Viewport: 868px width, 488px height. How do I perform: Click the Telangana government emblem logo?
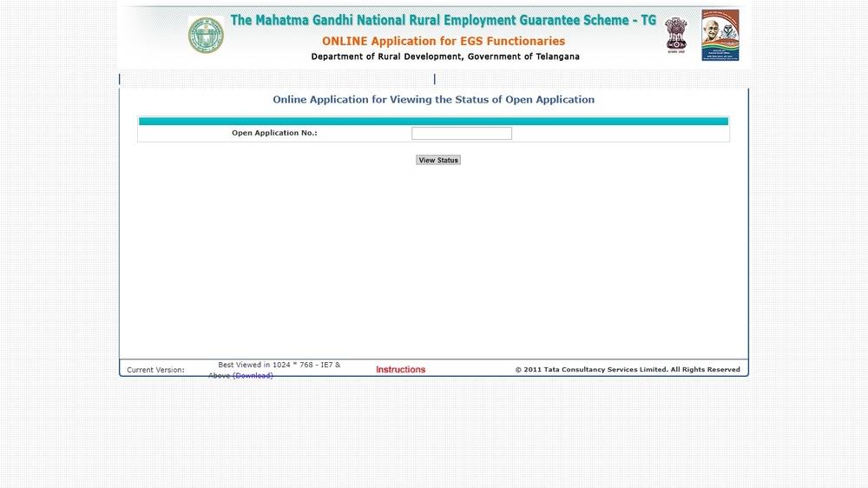(x=206, y=35)
